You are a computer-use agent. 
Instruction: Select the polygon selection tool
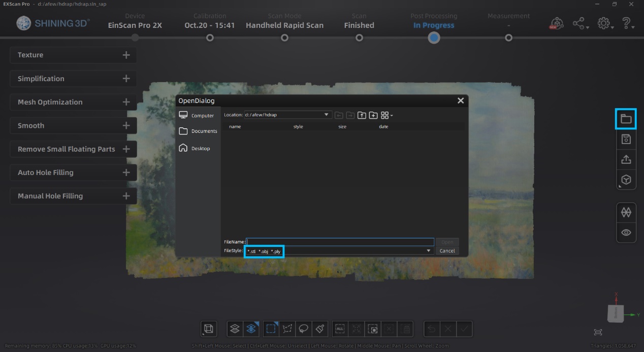click(287, 329)
